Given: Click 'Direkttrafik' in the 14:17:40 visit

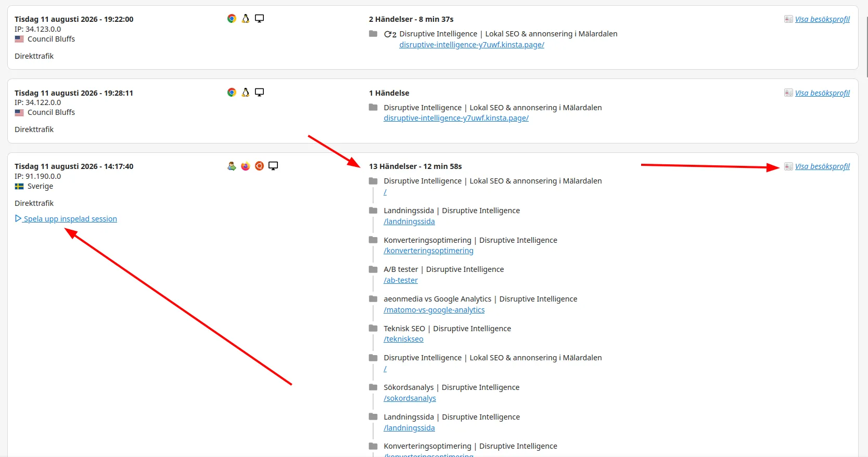Looking at the screenshot, I should [x=34, y=203].
